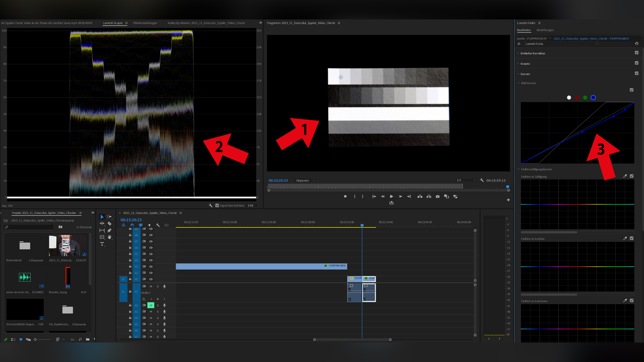Open the 1/2 playback resolution dropdown

[x=466, y=180]
